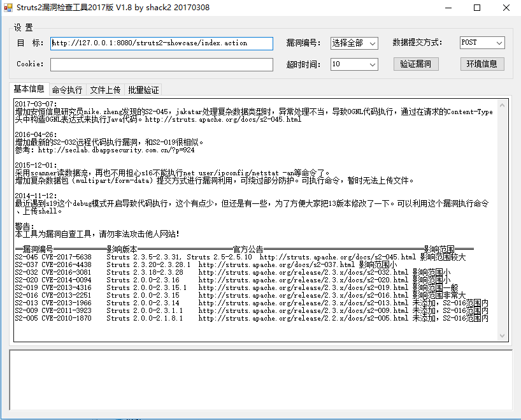
Task: Click the date heading 2014-11-12:
Action: click(36, 196)
